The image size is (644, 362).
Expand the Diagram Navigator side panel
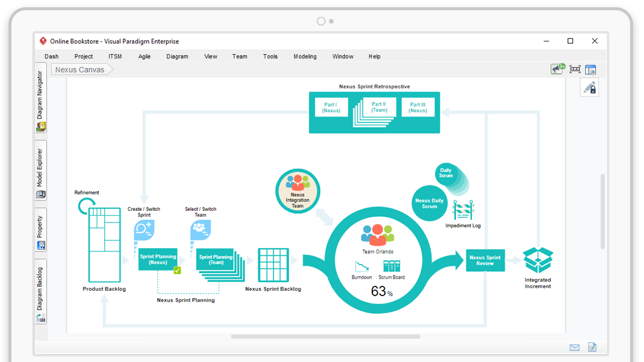[x=41, y=101]
